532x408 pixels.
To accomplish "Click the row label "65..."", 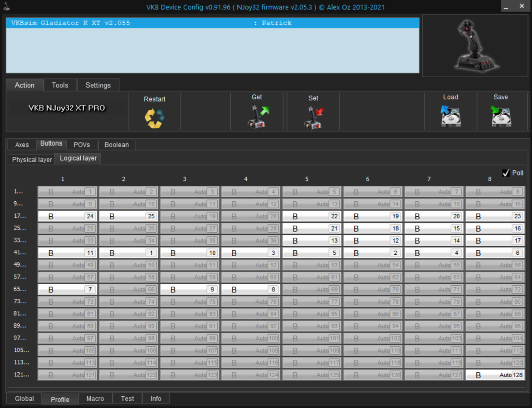I will click(x=20, y=289).
